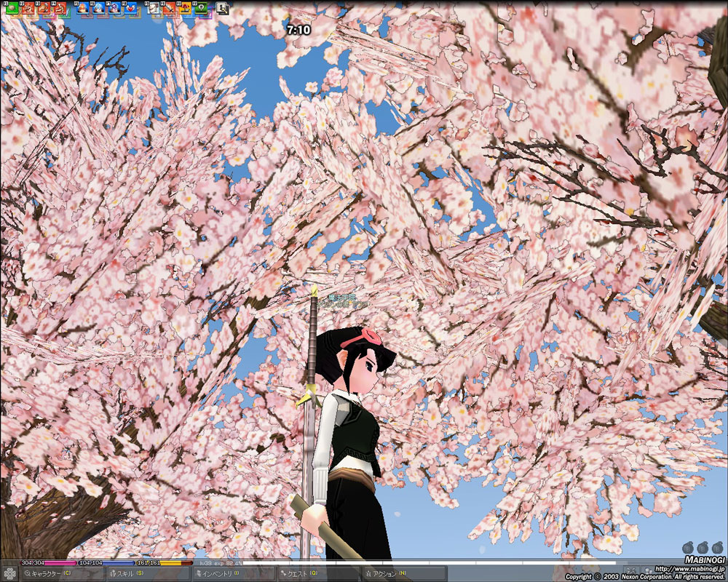Open the Celtic knot main menu button
728x582 pixels.
(9, 574)
